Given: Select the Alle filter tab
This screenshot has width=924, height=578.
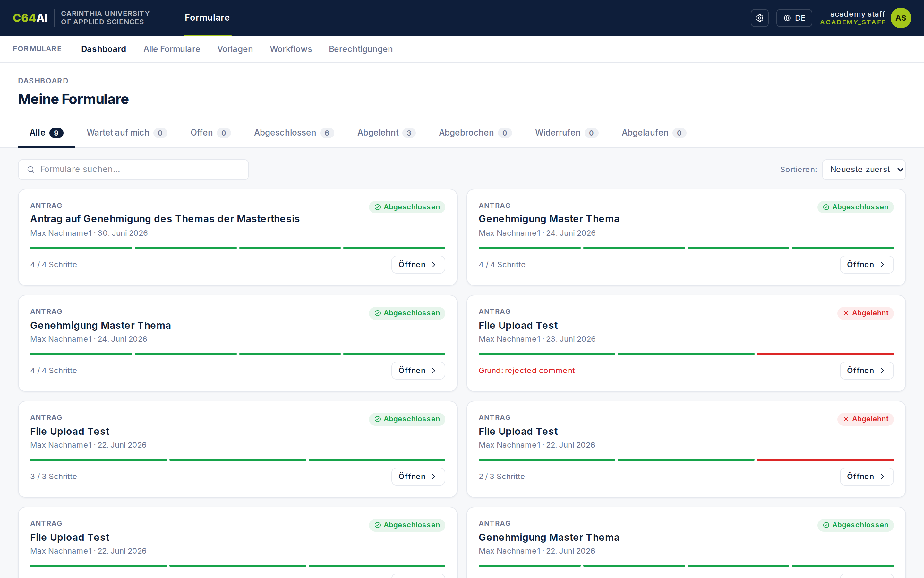Looking at the screenshot, I should click(x=46, y=133).
